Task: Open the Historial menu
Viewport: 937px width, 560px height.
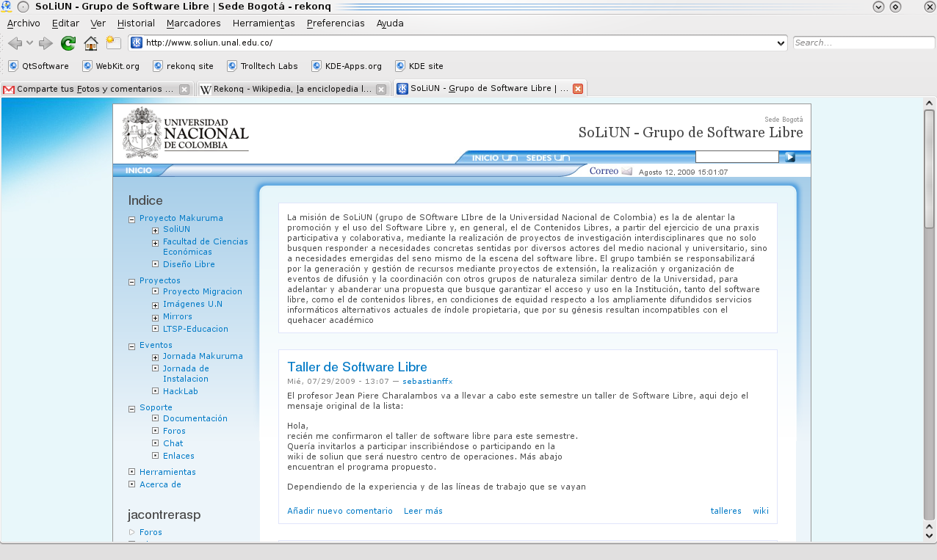Action: pyautogui.click(x=136, y=23)
